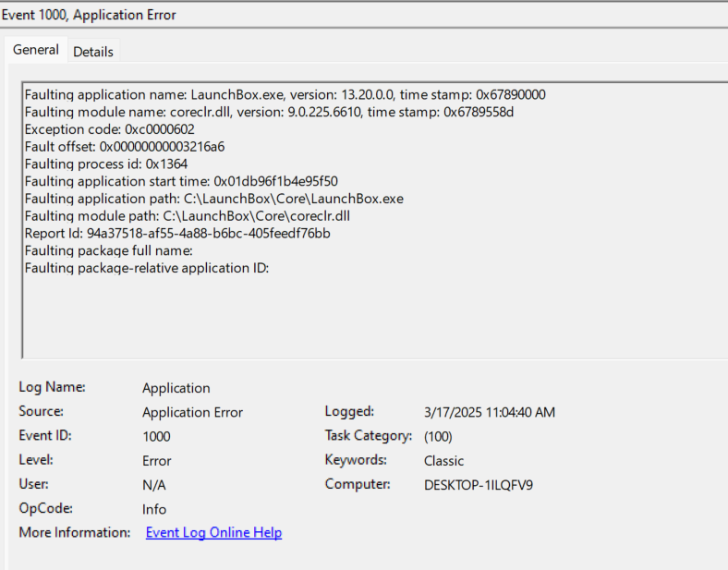
Task: Click the 'Computer:' label
Action: pyautogui.click(x=358, y=484)
